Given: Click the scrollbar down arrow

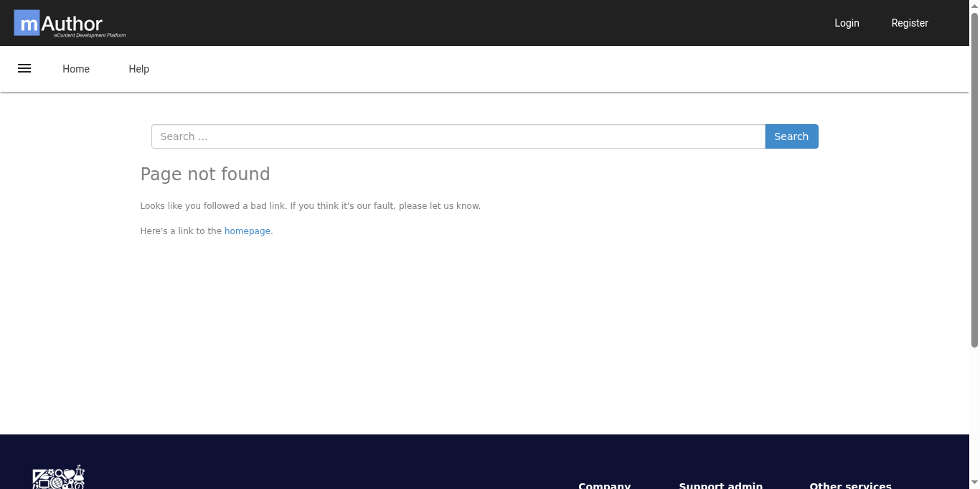Looking at the screenshot, I should (974, 484).
